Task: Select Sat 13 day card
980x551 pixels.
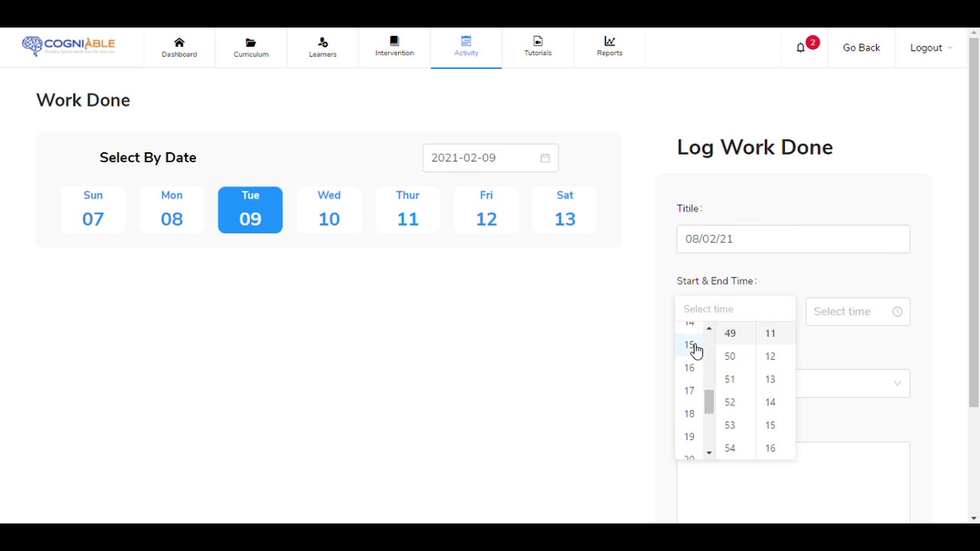Action: tap(565, 210)
